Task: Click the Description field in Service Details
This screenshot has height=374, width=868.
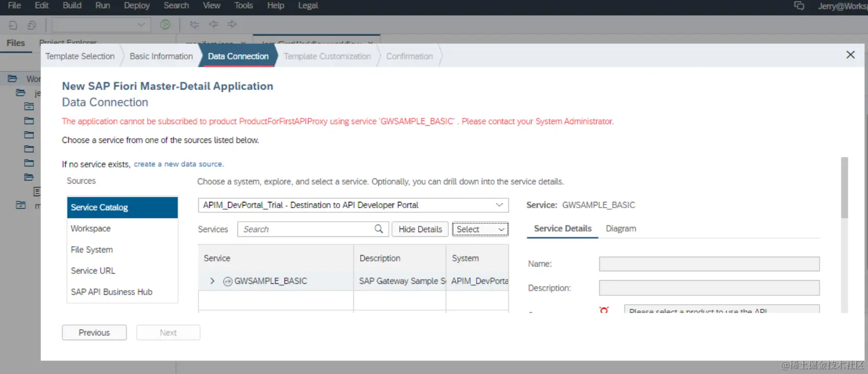Action: pyautogui.click(x=709, y=288)
